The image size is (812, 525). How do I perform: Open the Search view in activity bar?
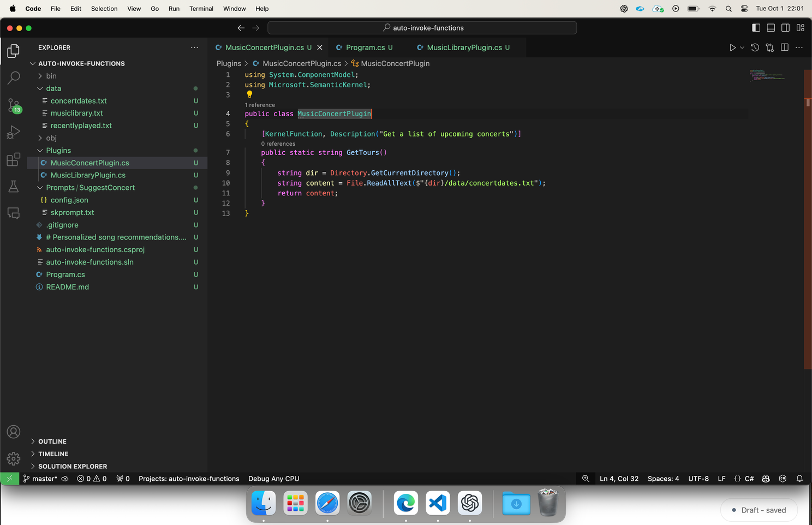(x=14, y=78)
